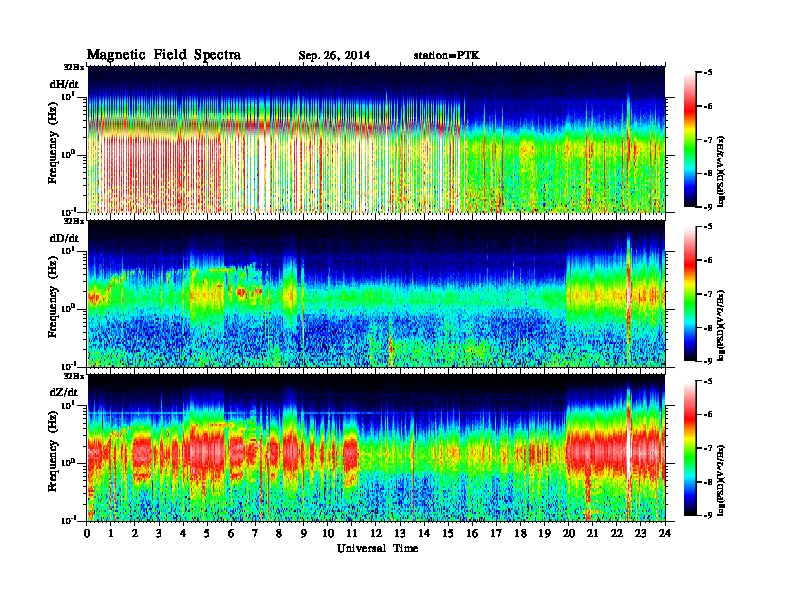Click the dH/dt spectrogram plot
Viewport: 792px width, 612px height.
tap(376, 139)
